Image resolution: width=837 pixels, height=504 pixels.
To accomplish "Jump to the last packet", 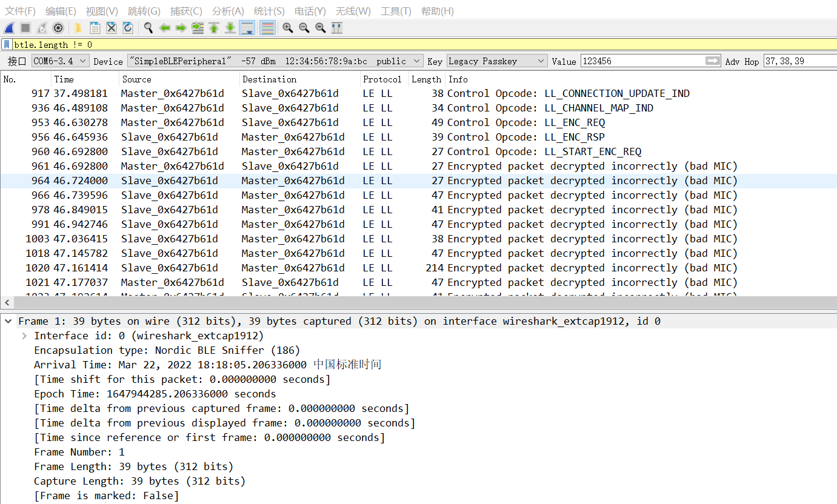I will point(230,28).
